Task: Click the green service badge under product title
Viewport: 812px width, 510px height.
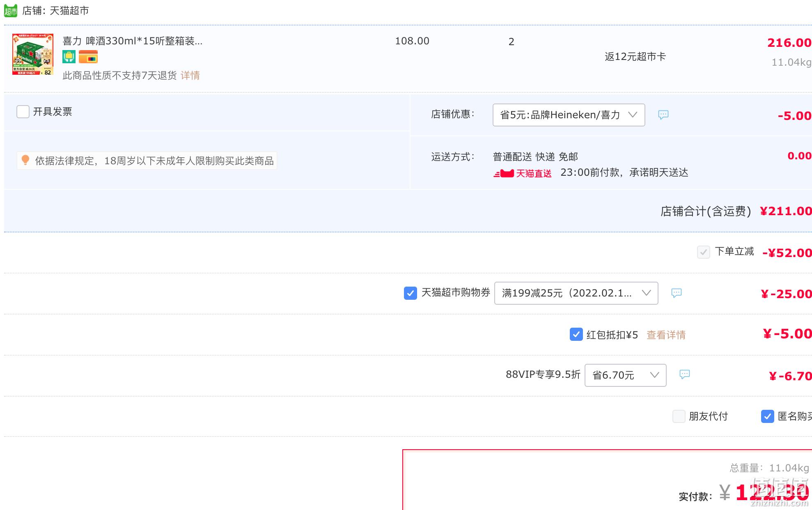Action: point(69,57)
